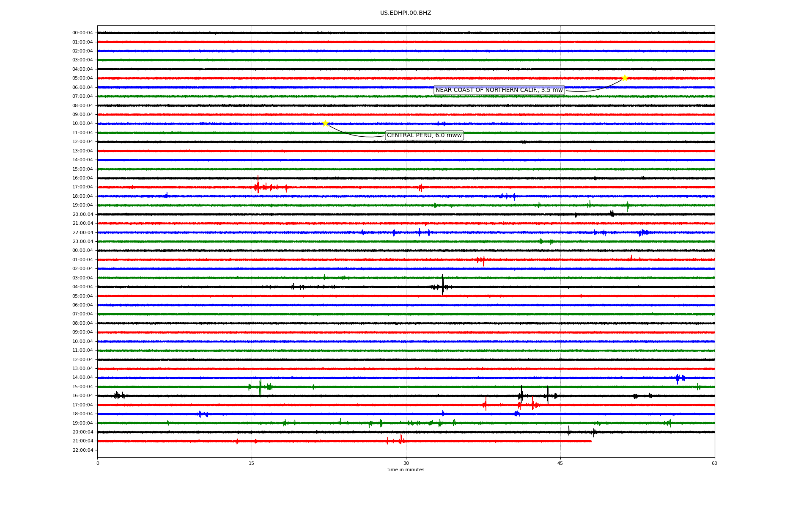This screenshot has width=812, height=508.
Task: Click the 10:00:04 label of the Peru star trace
Action: tap(82, 124)
